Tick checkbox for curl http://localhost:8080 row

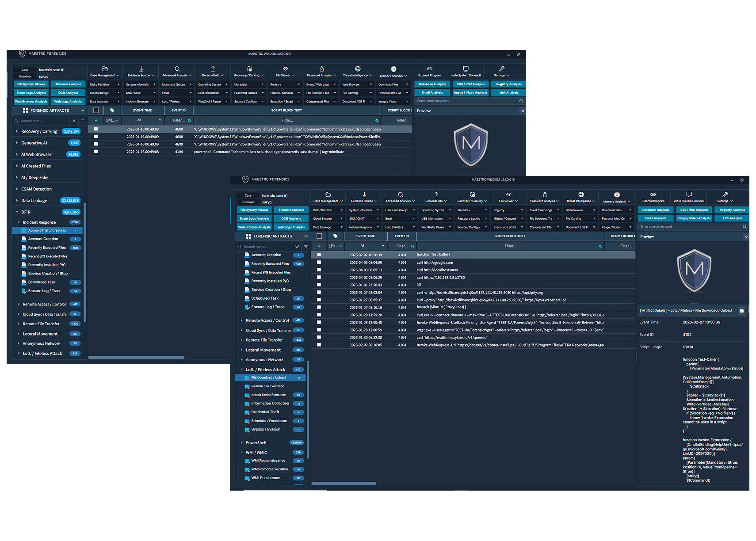click(319, 270)
